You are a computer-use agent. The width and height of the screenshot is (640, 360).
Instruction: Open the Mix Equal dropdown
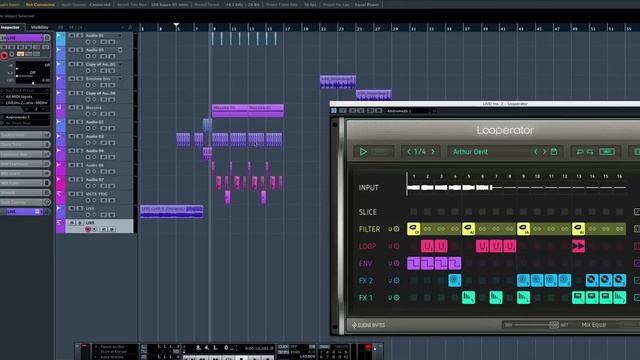(594, 325)
